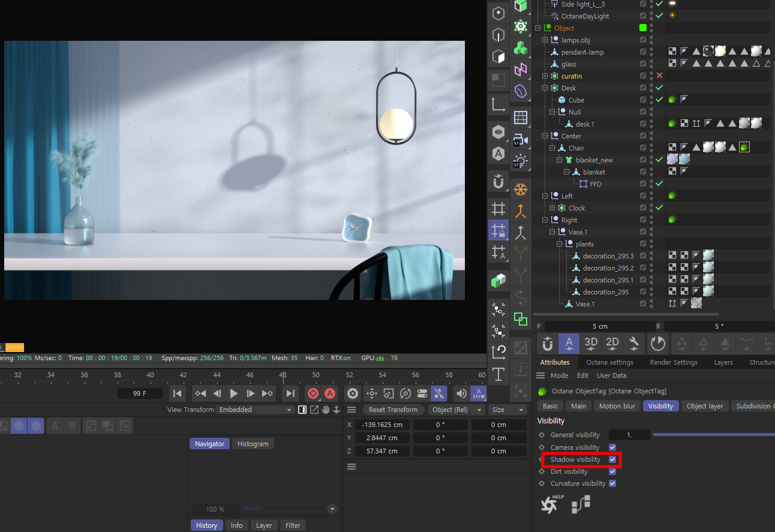
Task: Open the Layers tab
Action: 723,362
